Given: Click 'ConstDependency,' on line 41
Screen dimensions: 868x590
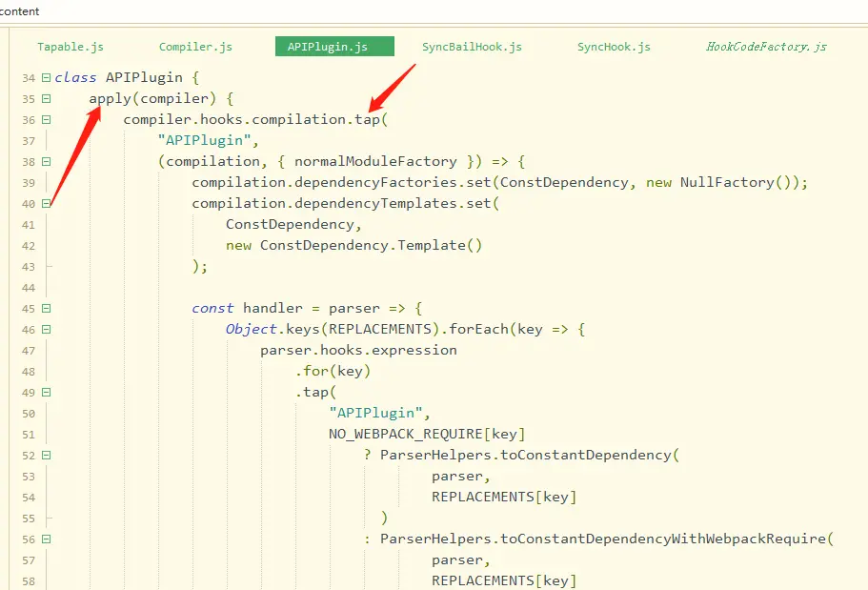Looking at the screenshot, I should click(294, 224).
